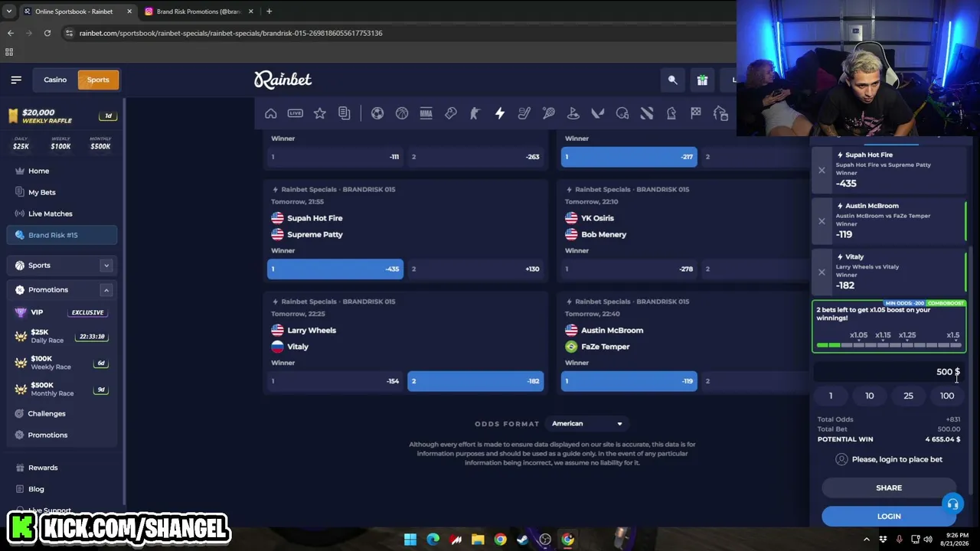Select the chess knight icon
This screenshot has height=551, width=980.
[x=671, y=113]
